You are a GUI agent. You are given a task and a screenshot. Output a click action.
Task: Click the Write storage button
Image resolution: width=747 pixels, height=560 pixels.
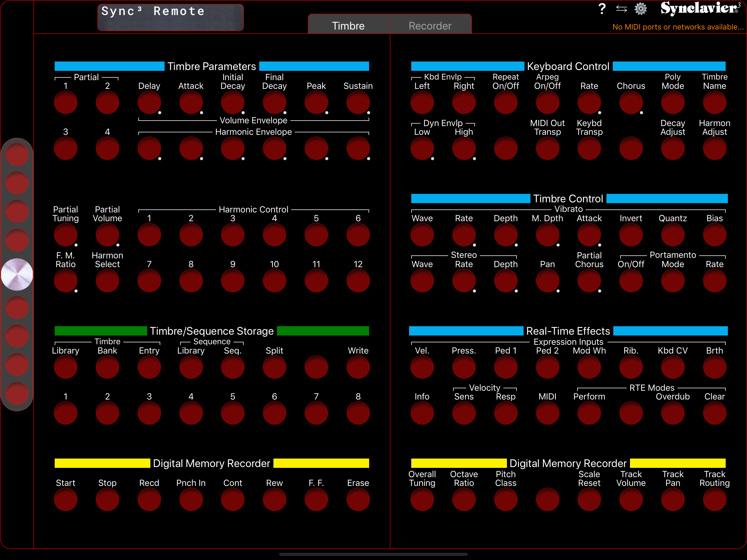(x=358, y=367)
